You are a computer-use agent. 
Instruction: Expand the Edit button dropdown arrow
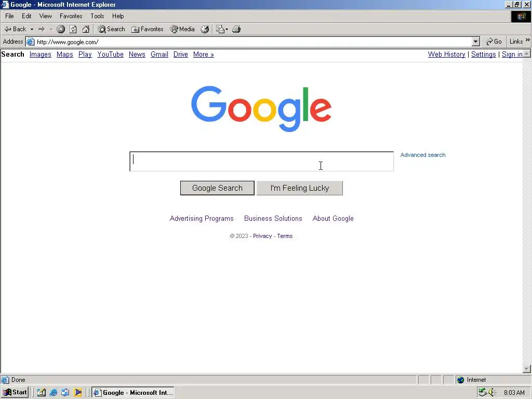pos(227,29)
